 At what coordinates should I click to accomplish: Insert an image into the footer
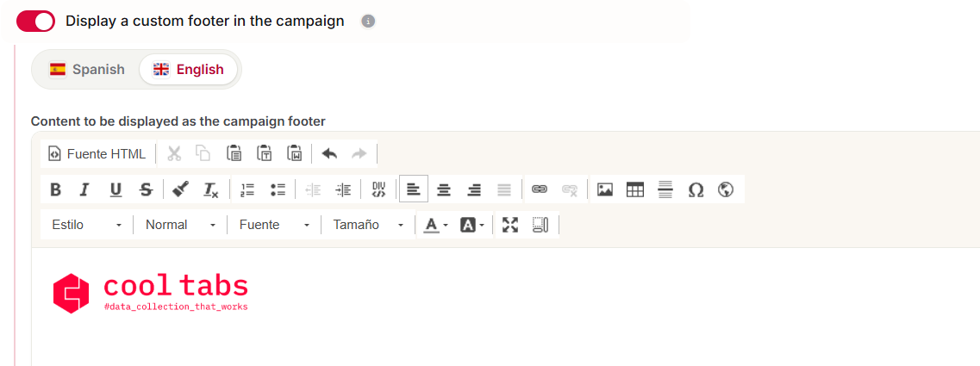(604, 189)
